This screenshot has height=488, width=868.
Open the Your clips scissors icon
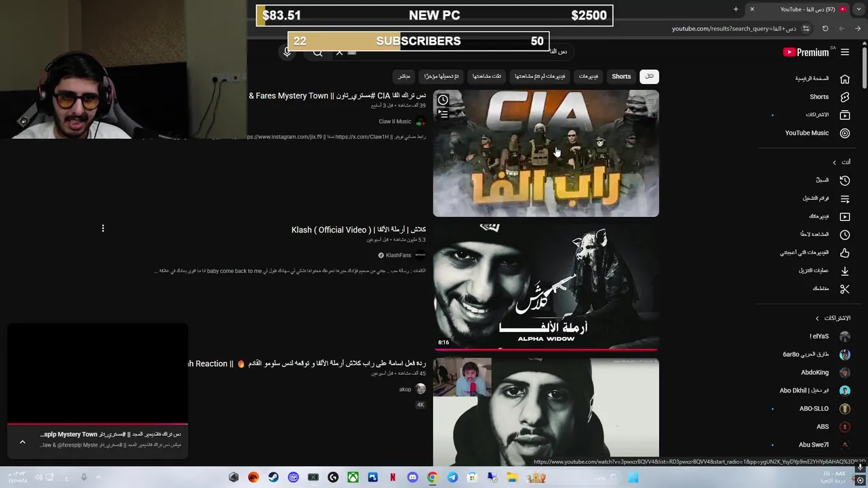845,289
